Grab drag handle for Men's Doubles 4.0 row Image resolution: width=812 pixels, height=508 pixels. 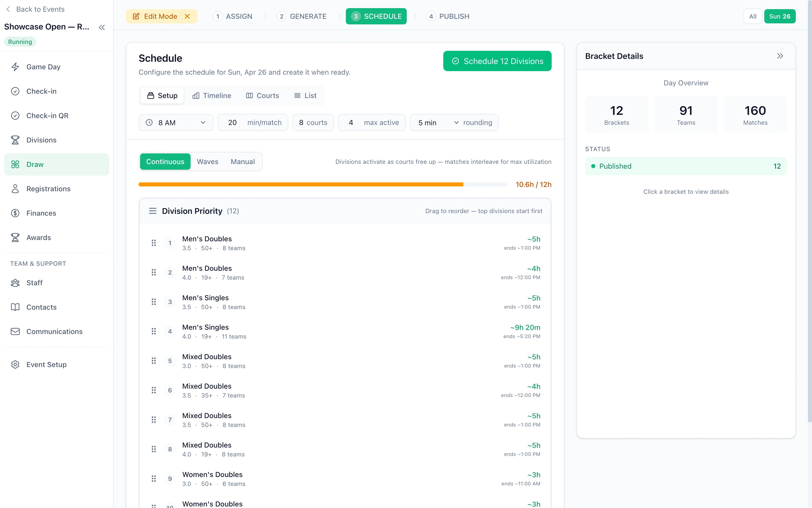(154, 273)
